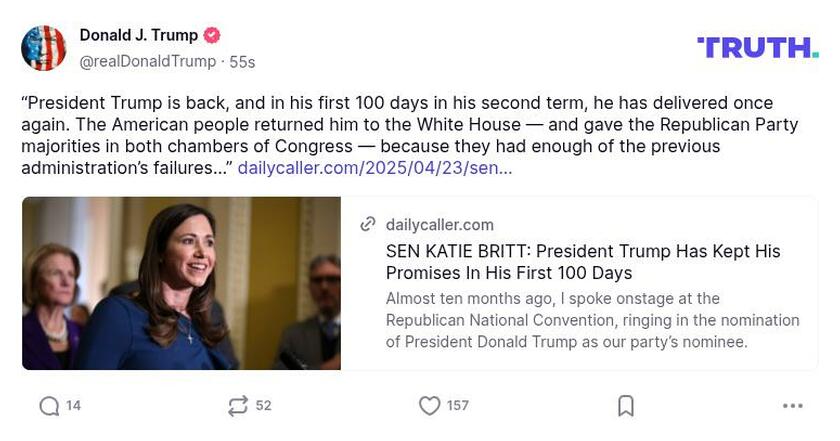Click the ReTruth arrows icon

coord(237,405)
